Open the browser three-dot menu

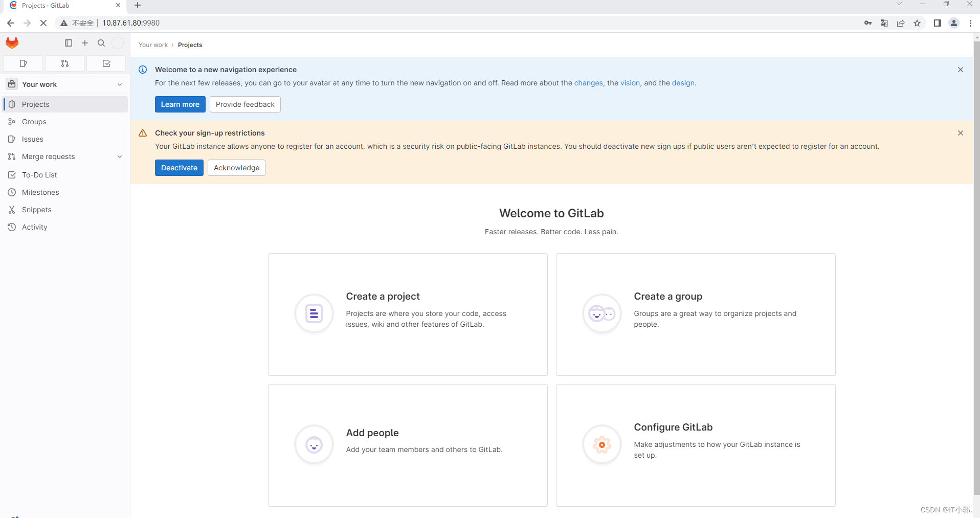click(x=970, y=23)
